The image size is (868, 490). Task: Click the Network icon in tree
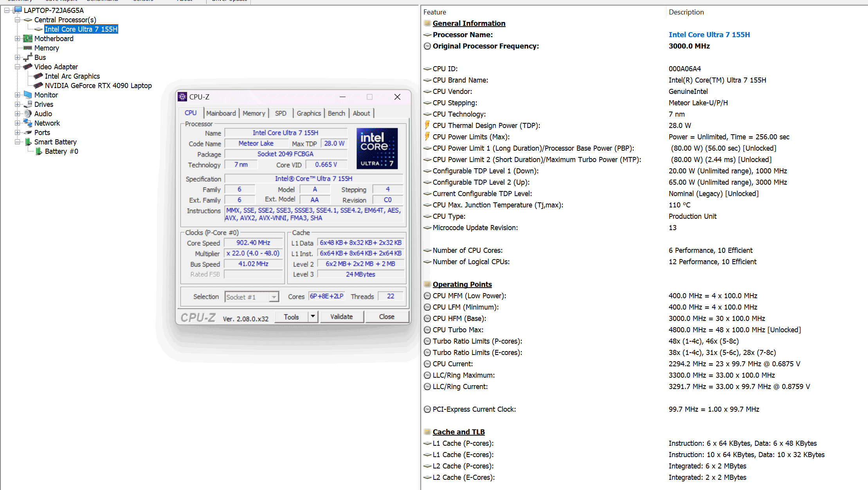28,123
